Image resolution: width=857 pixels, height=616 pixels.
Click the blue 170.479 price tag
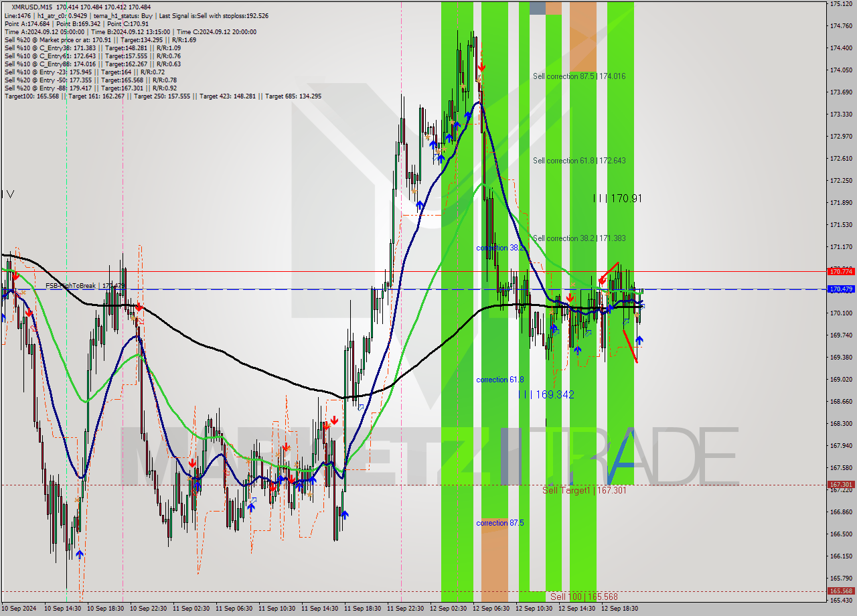[x=841, y=289]
